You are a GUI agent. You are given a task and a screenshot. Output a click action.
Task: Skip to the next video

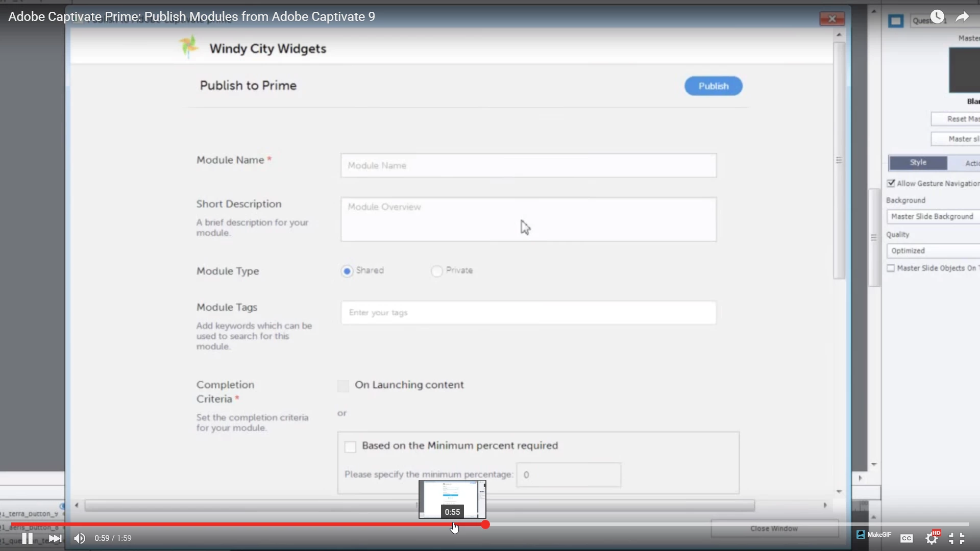55,538
